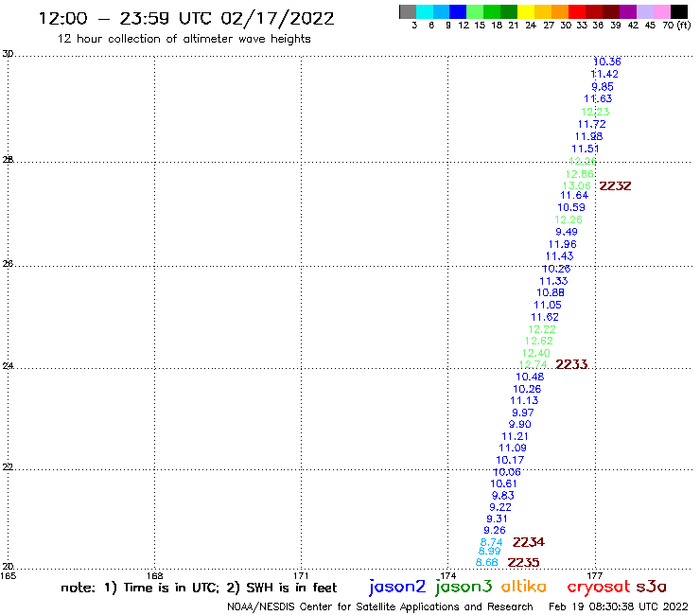The height and width of the screenshot is (615, 700).
Task: Click the 2234 time marker
Action: tap(528, 542)
